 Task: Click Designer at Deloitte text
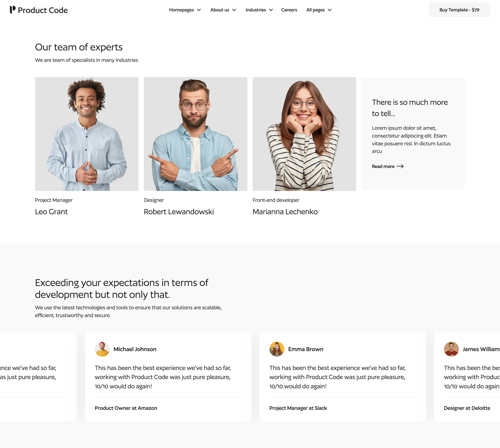(x=467, y=408)
